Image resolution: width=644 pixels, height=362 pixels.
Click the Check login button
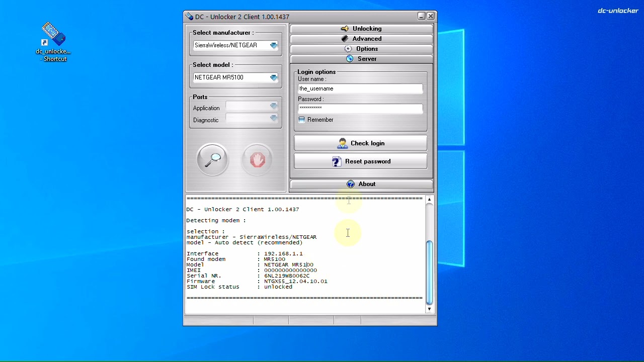tap(360, 143)
